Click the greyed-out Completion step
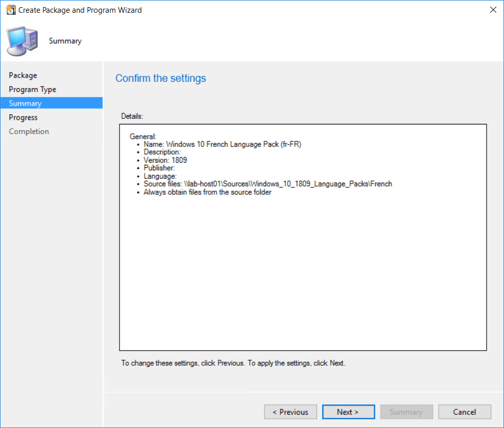504x428 pixels. coord(29,132)
